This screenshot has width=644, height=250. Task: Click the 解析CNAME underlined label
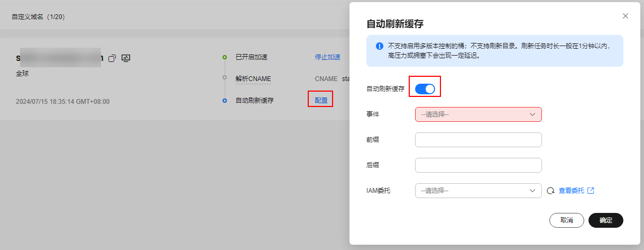coord(253,78)
